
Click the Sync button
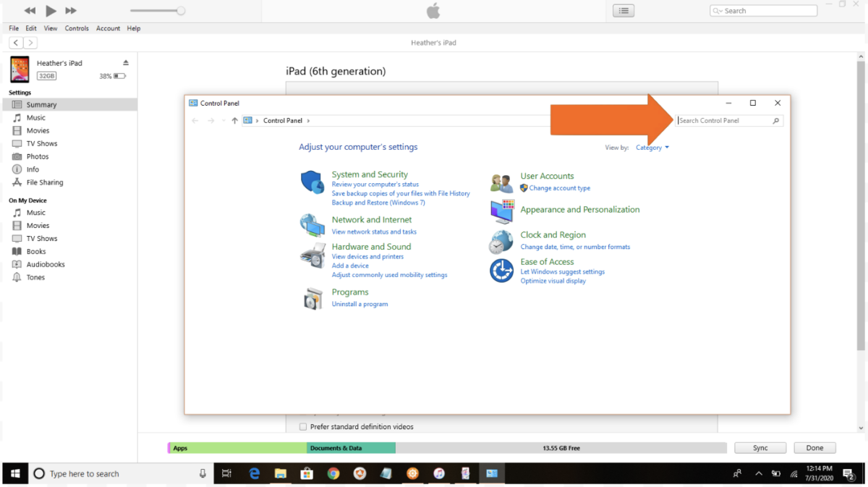pyautogui.click(x=760, y=448)
